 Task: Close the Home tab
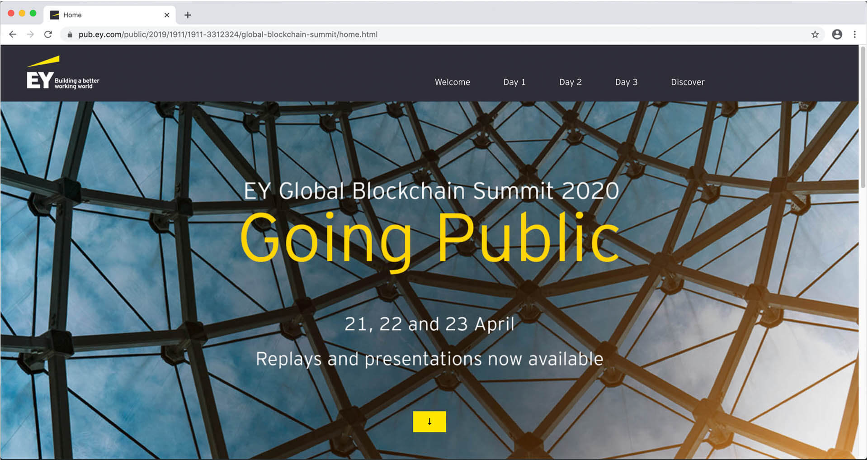(x=167, y=15)
